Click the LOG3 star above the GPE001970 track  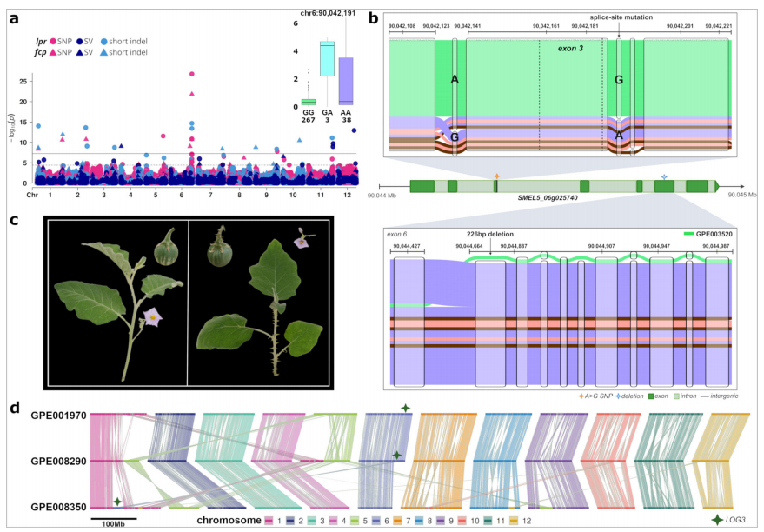405,408
